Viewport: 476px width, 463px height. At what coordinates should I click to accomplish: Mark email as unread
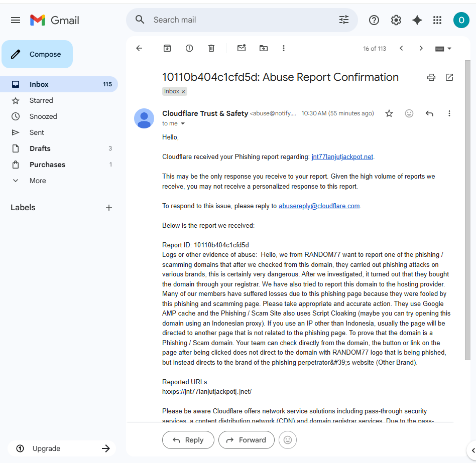pyautogui.click(x=242, y=48)
